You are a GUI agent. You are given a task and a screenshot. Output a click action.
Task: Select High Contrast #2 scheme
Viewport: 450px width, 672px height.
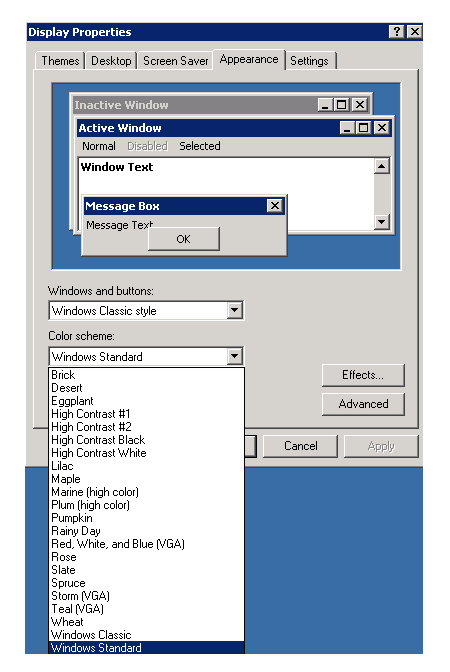[x=147, y=427]
